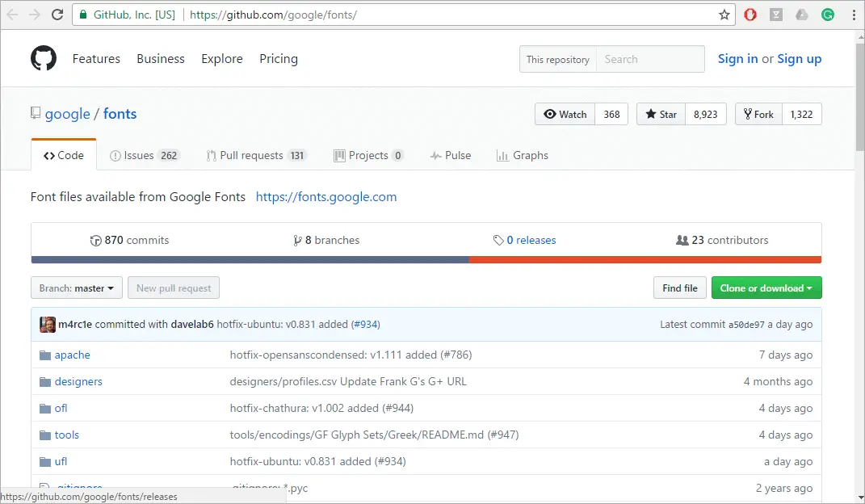View the 23 contributors
The height and width of the screenshot is (504, 865).
722,241
